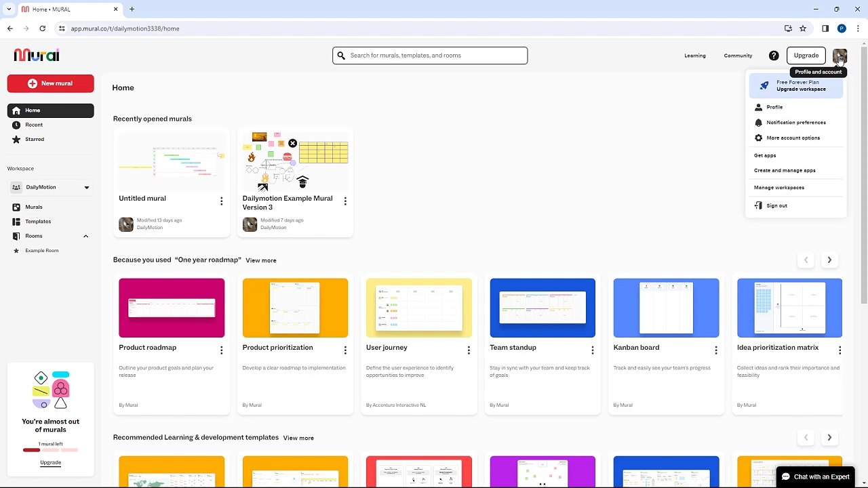Open options for Dailymotion Example Mural card

pos(345,201)
